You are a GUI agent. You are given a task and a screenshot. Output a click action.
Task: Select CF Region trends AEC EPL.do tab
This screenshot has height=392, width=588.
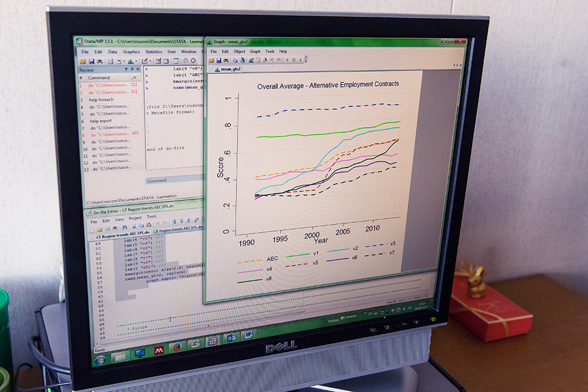pyautogui.click(x=123, y=235)
